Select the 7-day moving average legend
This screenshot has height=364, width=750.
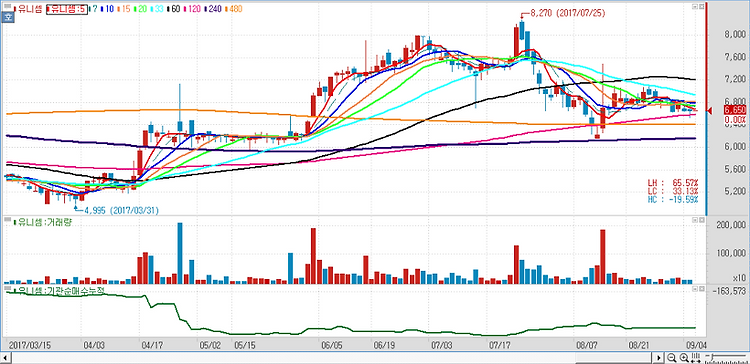pos(93,9)
